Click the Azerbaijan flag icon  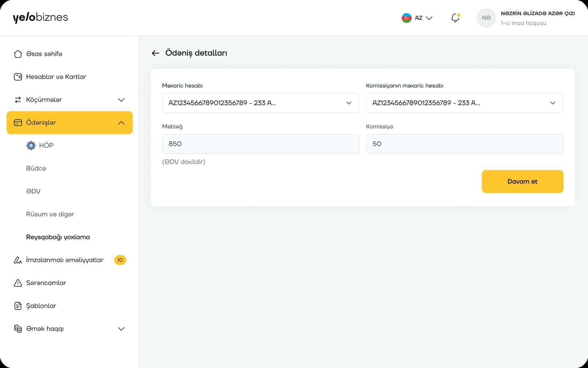(406, 18)
